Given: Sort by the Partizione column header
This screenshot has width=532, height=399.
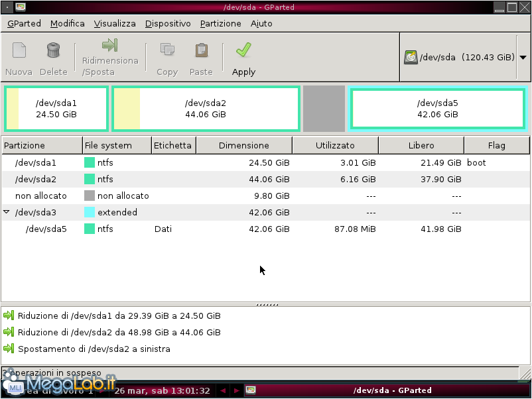Looking at the screenshot, I should click(42, 145).
